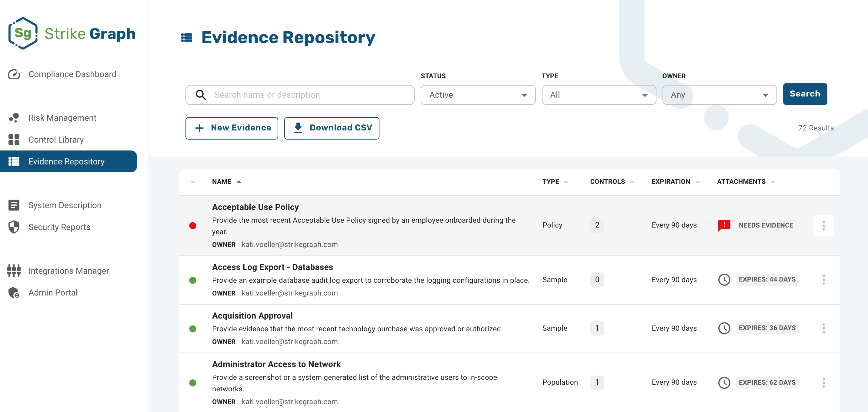
Task: Click the green status dot for Acquisition Approval
Action: (x=193, y=329)
